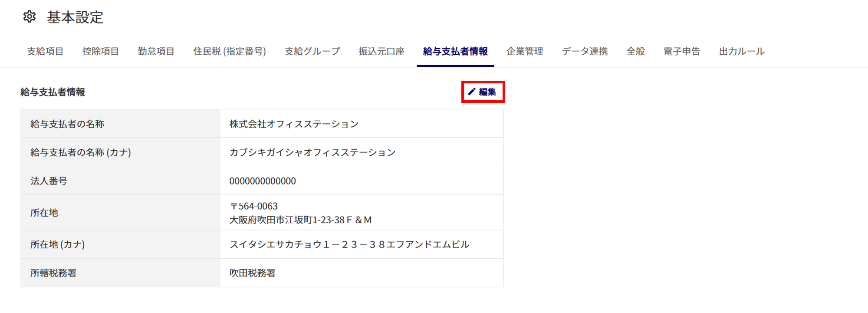Select the 出力ルール tab
The image size is (868, 313).
pyautogui.click(x=742, y=51)
